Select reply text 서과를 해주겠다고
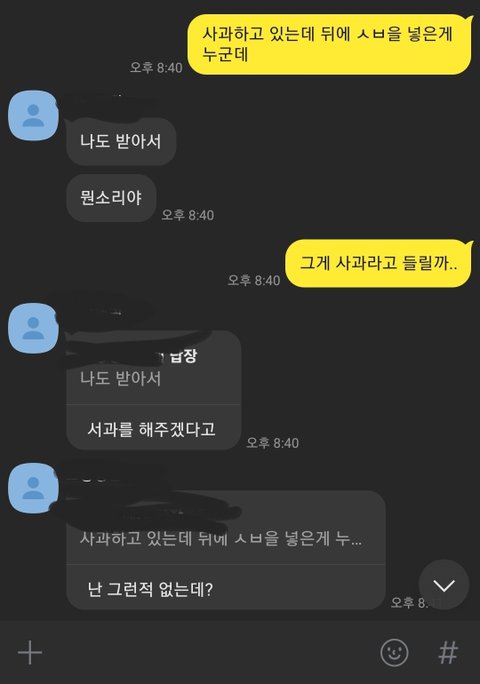 click(151, 429)
